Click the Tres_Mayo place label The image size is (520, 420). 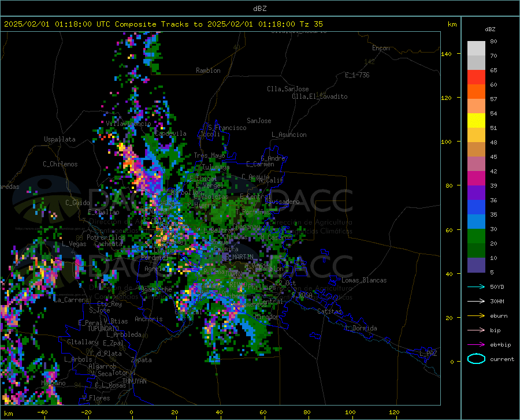click(x=209, y=155)
